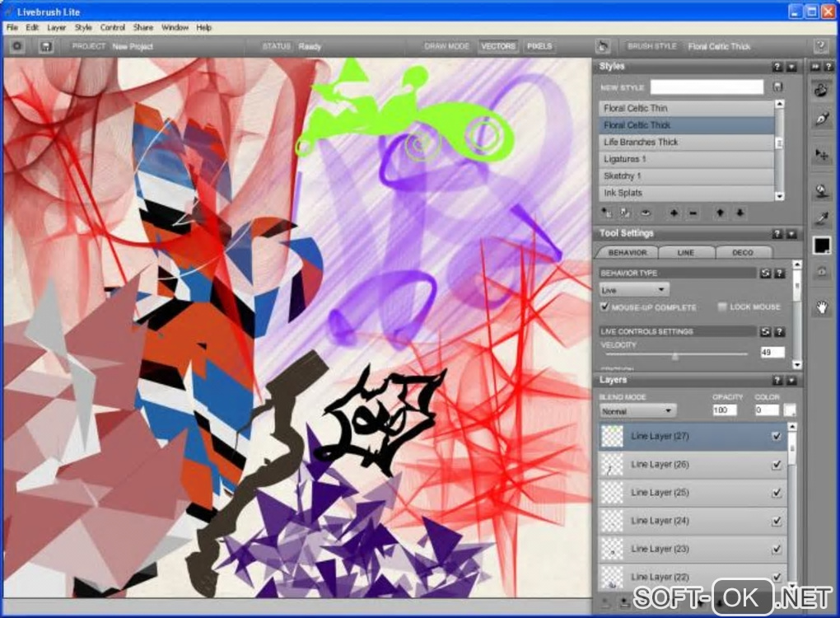Click the icon left of BRUSH STYLE label

(603, 47)
